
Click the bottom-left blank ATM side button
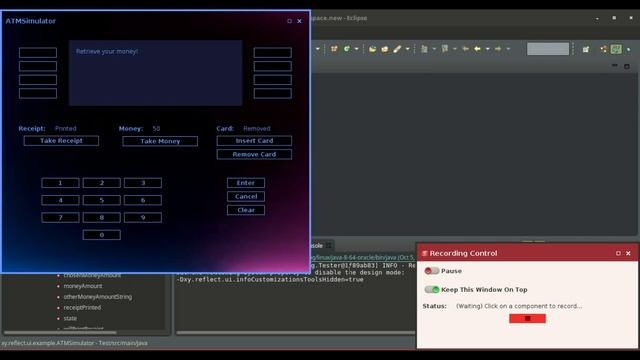[38, 93]
